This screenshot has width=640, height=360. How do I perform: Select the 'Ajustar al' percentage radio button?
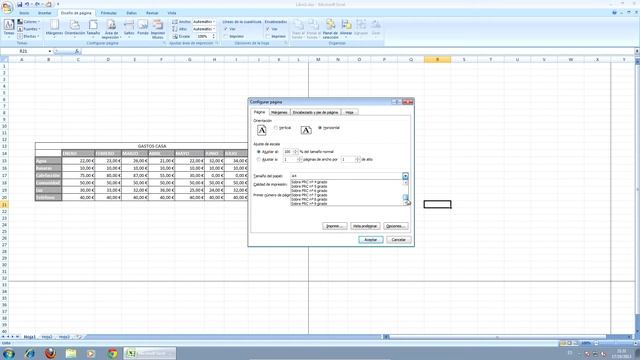(259, 151)
